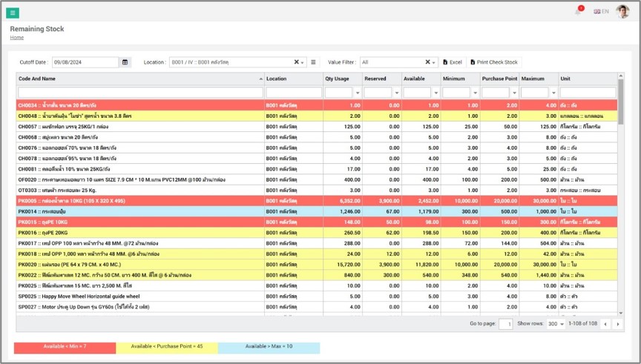
Task: Open Qty Usage filter operator dropdown
Action: point(358,93)
